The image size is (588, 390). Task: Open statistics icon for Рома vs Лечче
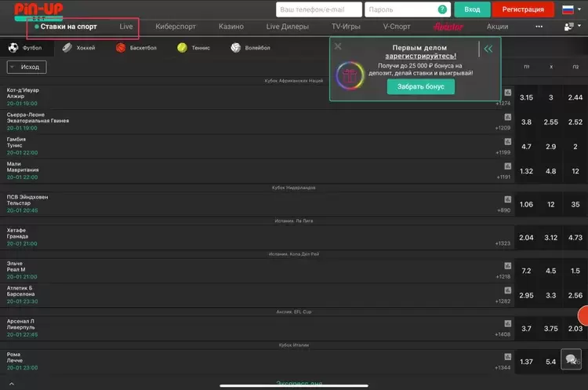click(x=508, y=356)
